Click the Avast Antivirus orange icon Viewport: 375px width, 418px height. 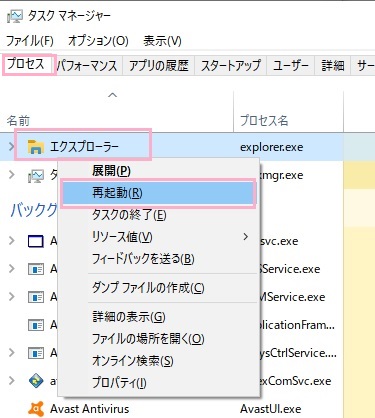click(36, 409)
